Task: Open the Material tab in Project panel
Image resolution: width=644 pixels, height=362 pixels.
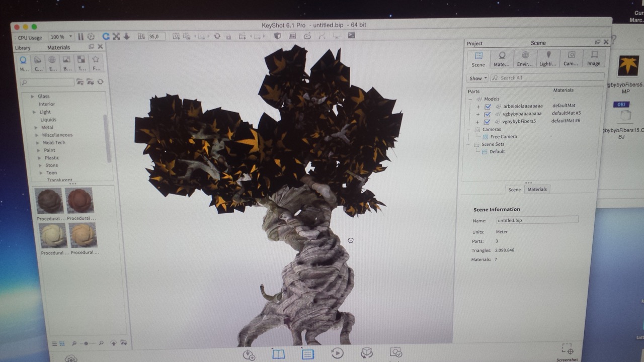Action: point(502,58)
